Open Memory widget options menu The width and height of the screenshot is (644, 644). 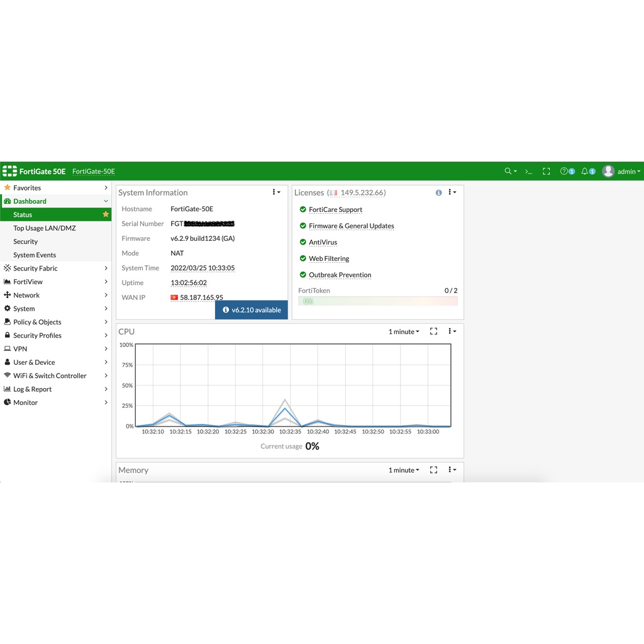click(x=452, y=469)
